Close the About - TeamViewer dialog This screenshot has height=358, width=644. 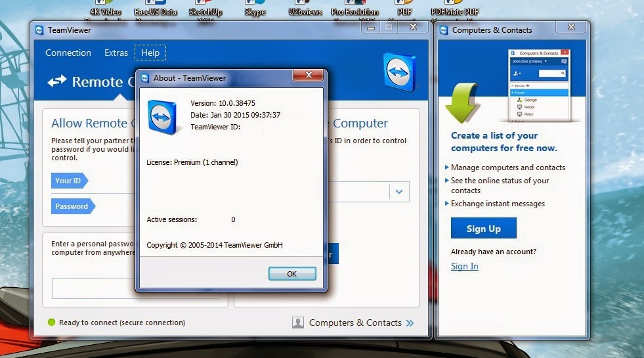309,75
